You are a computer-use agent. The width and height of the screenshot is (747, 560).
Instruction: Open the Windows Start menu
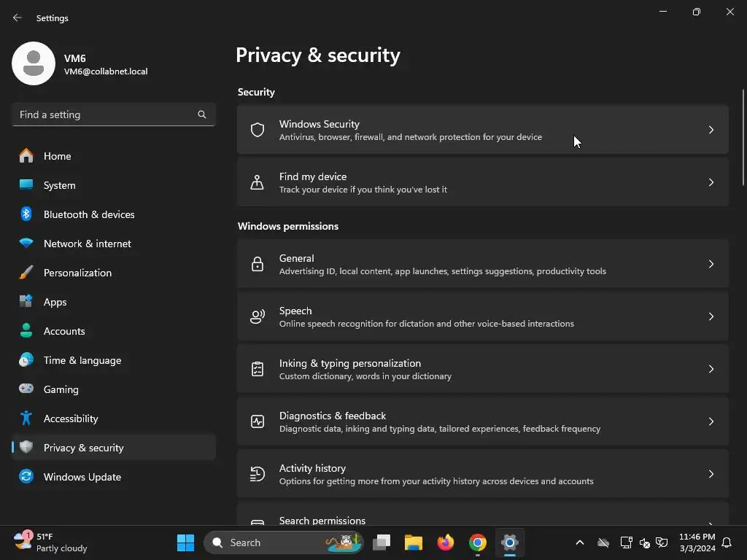pos(185,542)
